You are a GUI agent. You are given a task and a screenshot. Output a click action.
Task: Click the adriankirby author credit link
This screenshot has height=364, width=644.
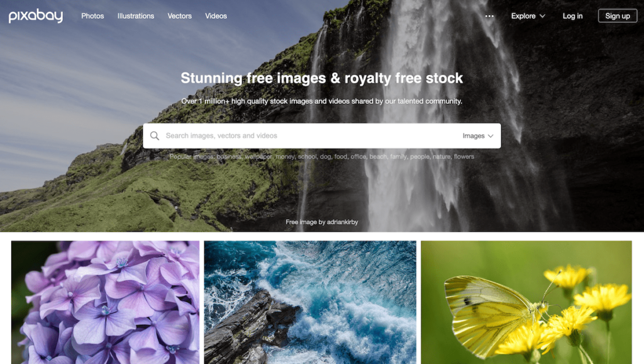343,222
